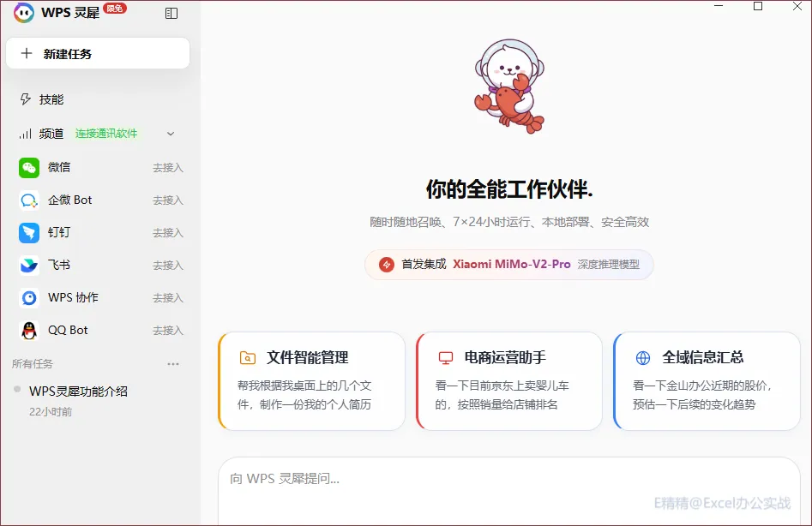Maximize the WPS 灵犀 window

click(x=758, y=6)
